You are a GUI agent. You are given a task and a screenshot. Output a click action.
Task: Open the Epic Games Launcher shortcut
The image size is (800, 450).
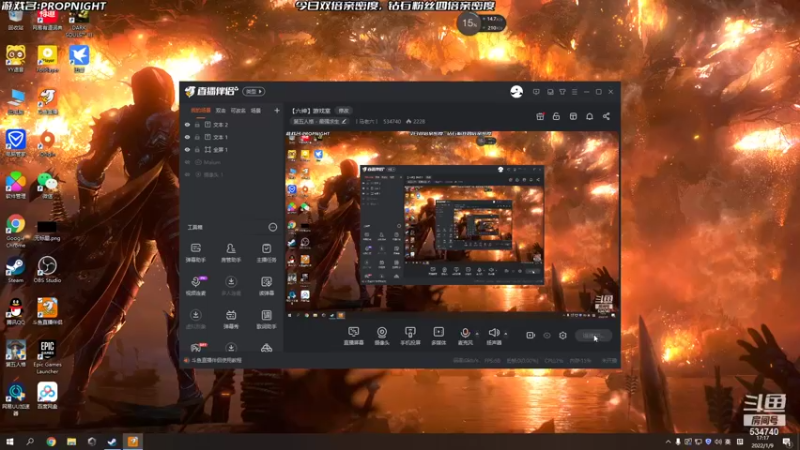[47, 357]
